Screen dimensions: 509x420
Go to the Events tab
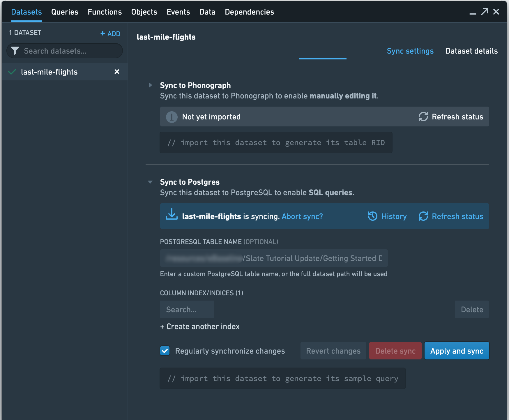(178, 12)
